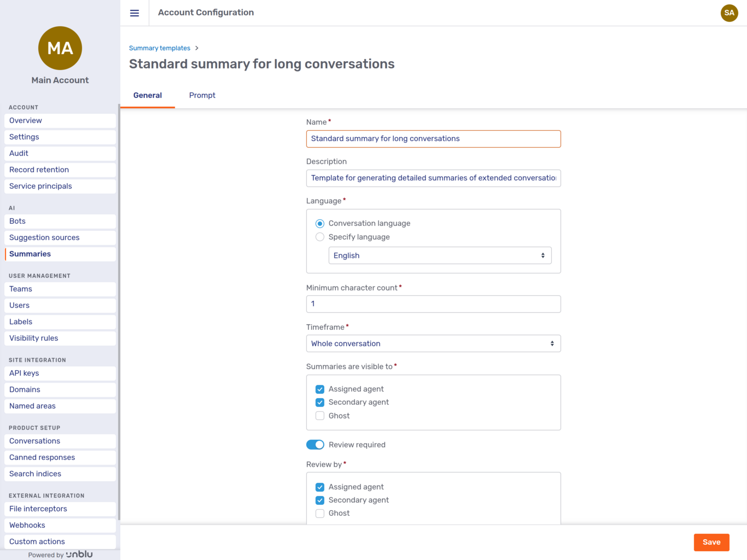Click into the Description text field
Screen dimensions: 747x560
[433, 178]
